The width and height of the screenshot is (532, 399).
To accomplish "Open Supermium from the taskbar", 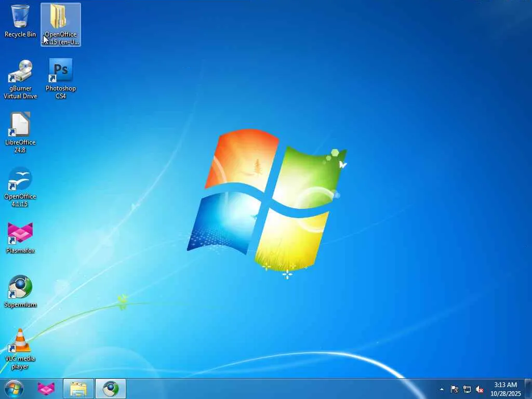I will [x=111, y=389].
